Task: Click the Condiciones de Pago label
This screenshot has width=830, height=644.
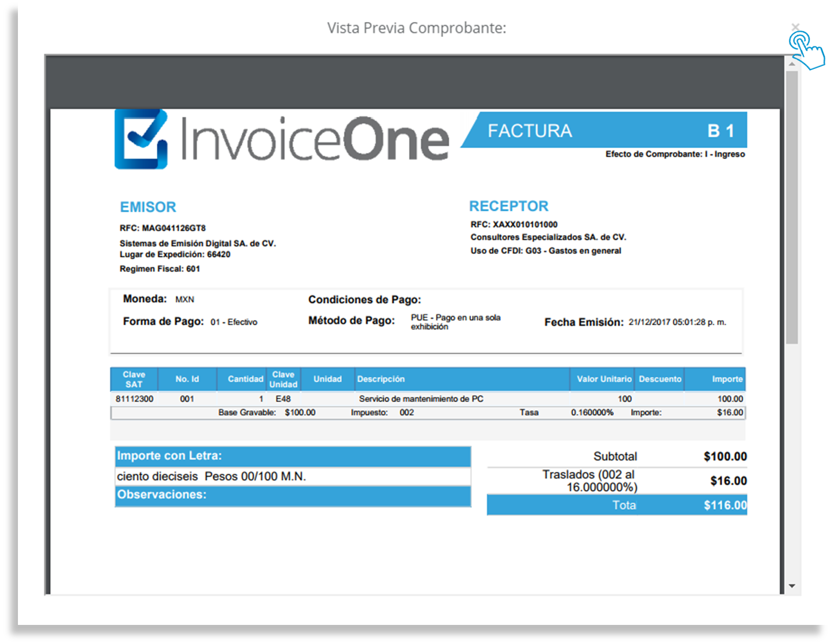Action: 364,300
